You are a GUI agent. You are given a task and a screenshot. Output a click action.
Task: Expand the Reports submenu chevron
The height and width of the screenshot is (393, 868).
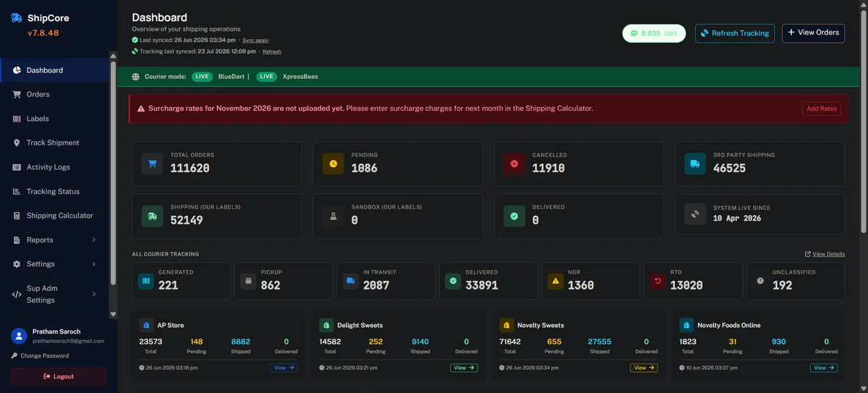point(94,240)
